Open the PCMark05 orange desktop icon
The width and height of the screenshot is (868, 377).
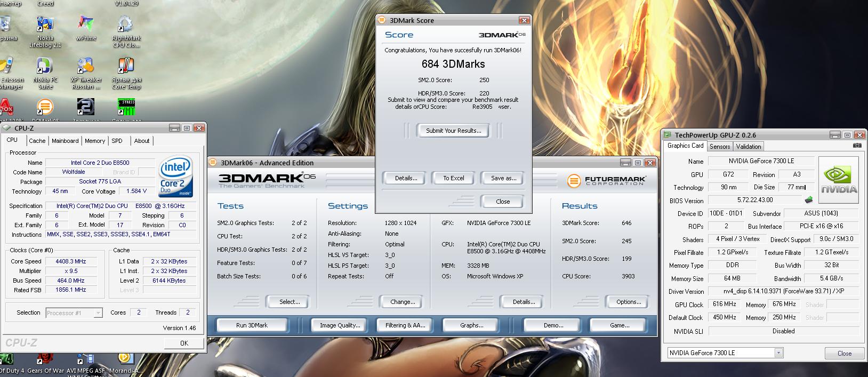point(45,107)
